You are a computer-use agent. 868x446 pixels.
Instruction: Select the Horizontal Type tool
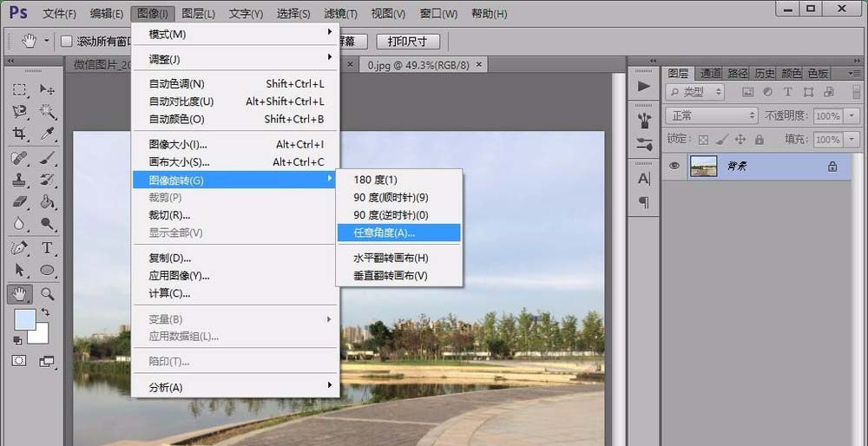48,248
